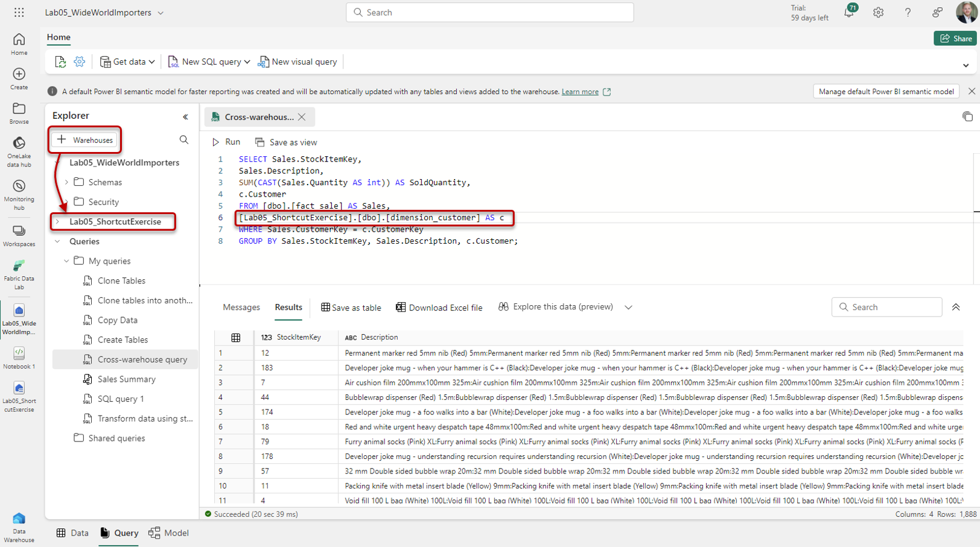The width and height of the screenshot is (980, 547).
Task: Click the refresh icon in Home ribbon
Action: click(x=60, y=62)
